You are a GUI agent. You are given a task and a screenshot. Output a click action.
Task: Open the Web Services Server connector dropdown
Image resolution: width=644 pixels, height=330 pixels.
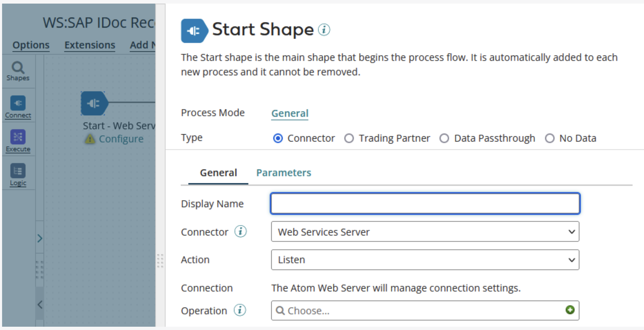pos(425,232)
